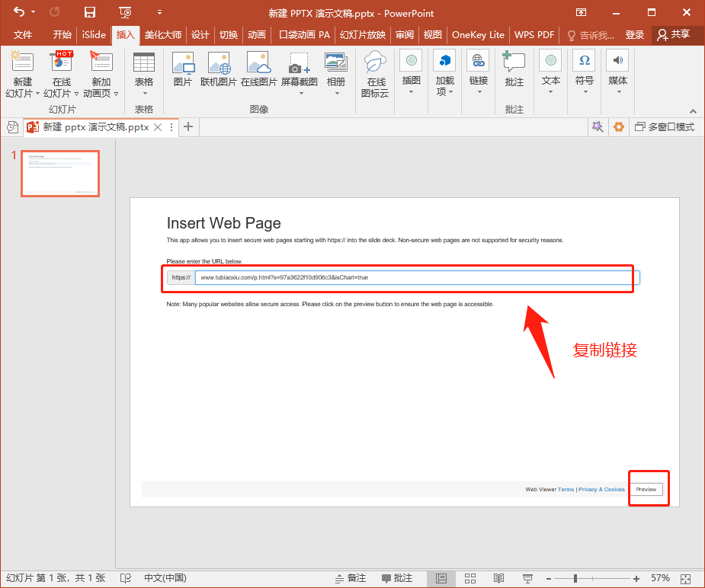Open the Terms link

(x=566, y=489)
